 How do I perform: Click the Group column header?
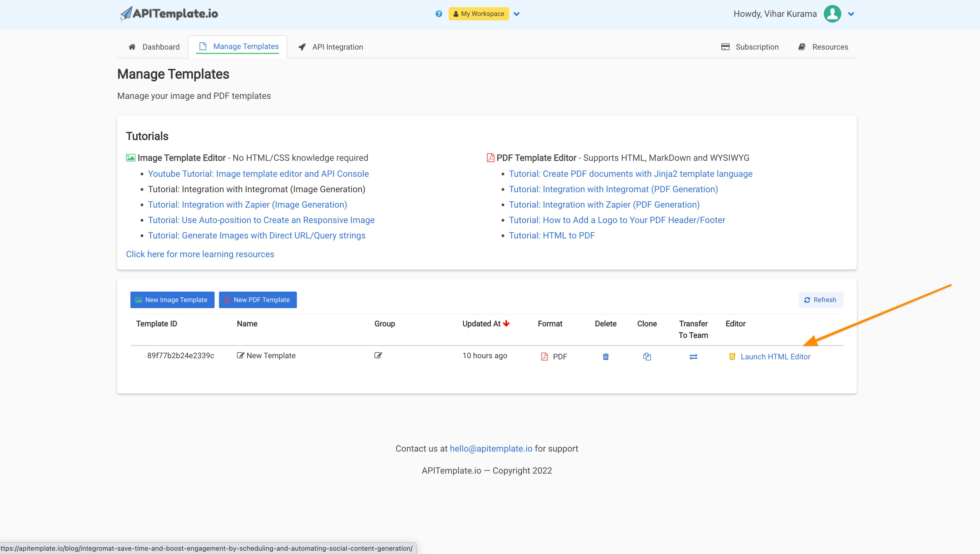385,324
